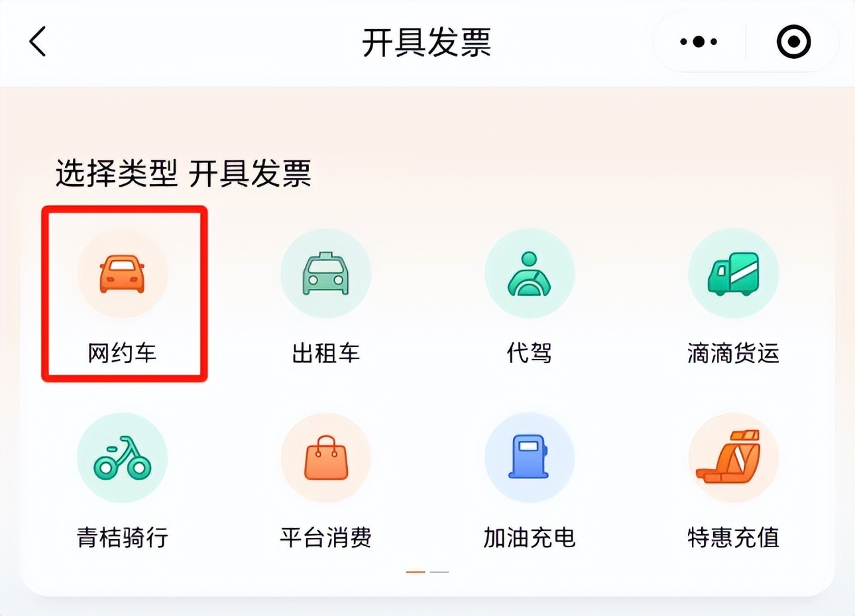Open the 滴滴货运 truck icon
The height and width of the screenshot is (616, 855).
pos(733,274)
